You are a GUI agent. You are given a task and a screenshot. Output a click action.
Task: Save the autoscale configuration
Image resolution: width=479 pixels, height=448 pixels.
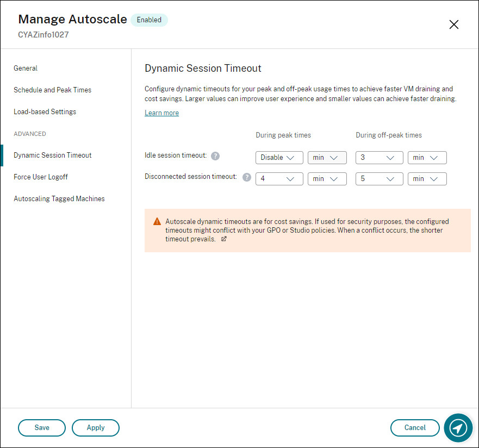point(42,428)
